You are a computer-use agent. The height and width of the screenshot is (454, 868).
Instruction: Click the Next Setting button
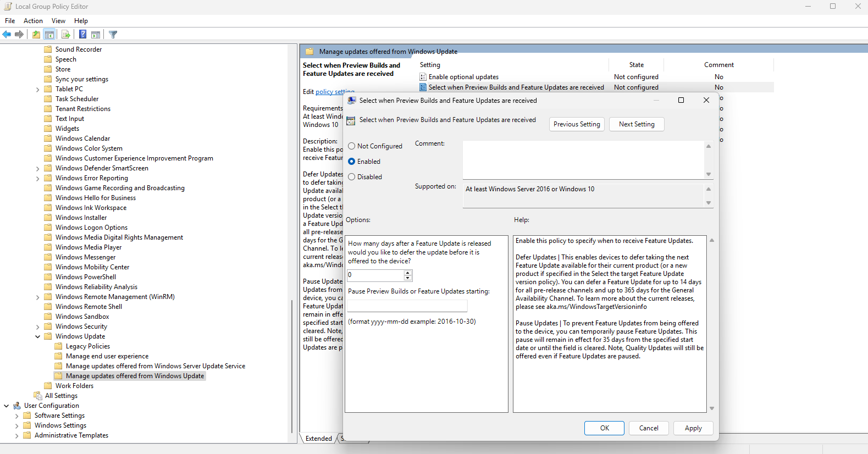point(637,124)
